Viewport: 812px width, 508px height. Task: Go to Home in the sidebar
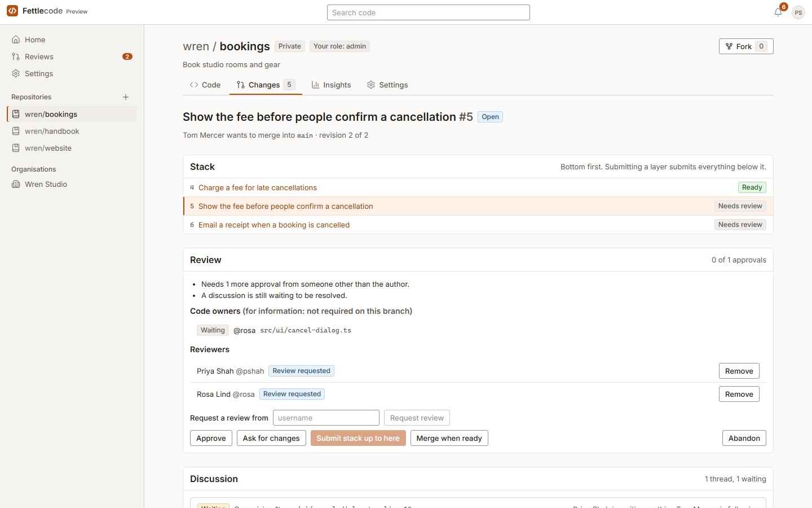pos(72,40)
